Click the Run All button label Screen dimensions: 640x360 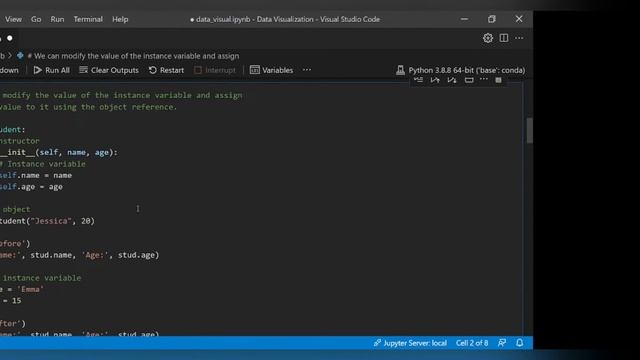click(x=57, y=70)
